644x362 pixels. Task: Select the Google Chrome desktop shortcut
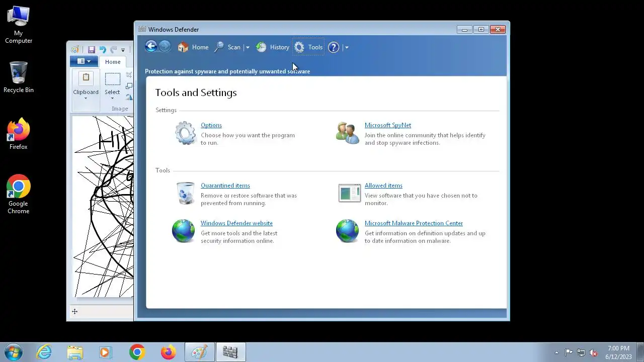tap(19, 194)
